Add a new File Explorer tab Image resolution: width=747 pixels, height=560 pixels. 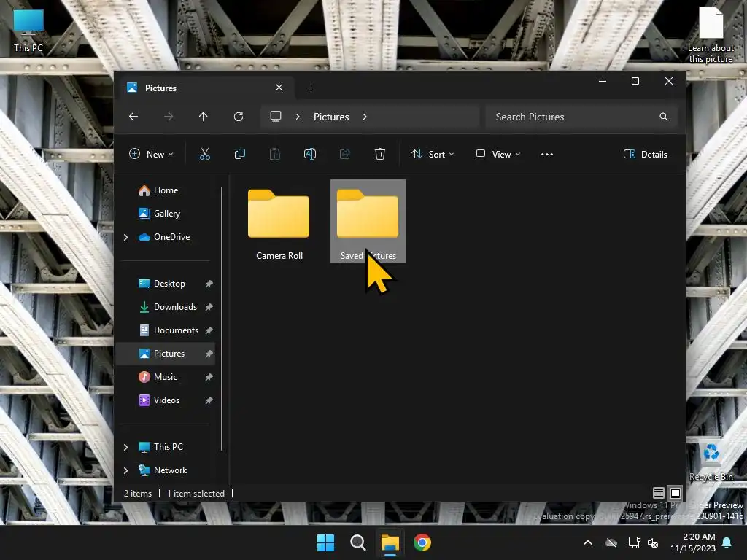click(x=311, y=88)
